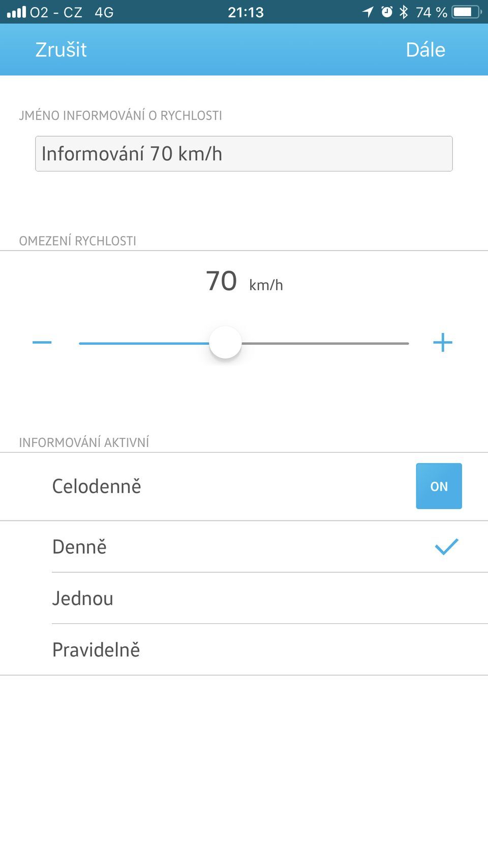Tap the Celodenně row label
This screenshot has width=488, height=868.
97,487
